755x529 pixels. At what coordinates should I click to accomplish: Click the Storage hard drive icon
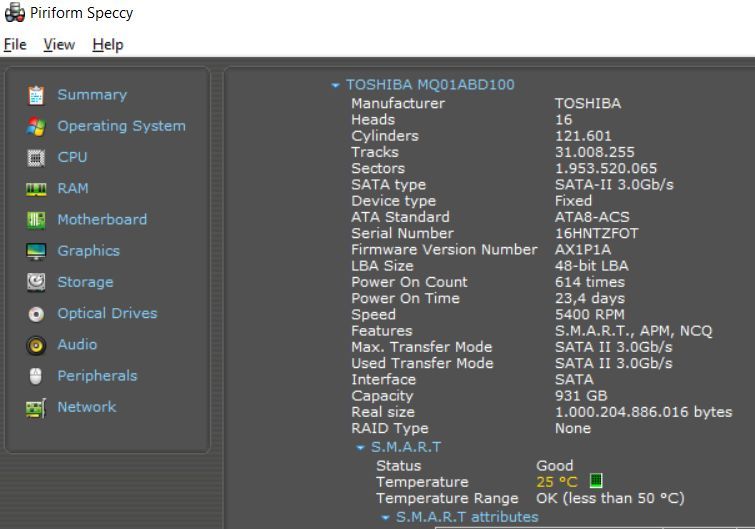[x=36, y=282]
